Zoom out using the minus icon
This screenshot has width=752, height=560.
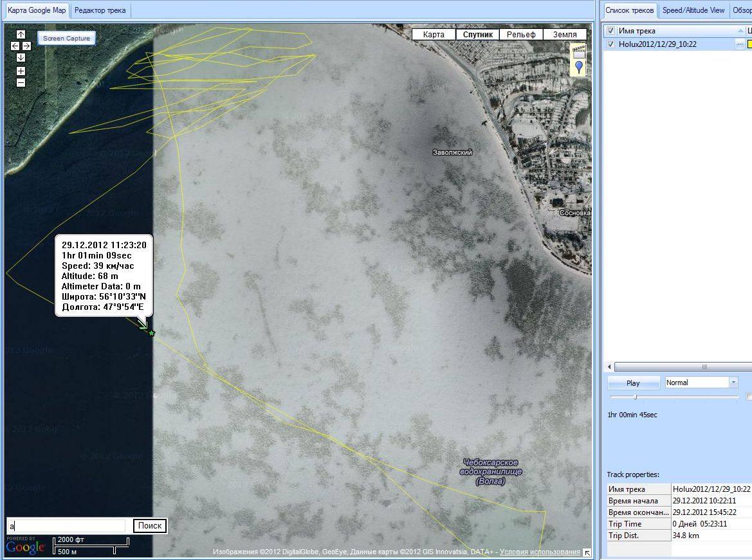(x=21, y=82)
